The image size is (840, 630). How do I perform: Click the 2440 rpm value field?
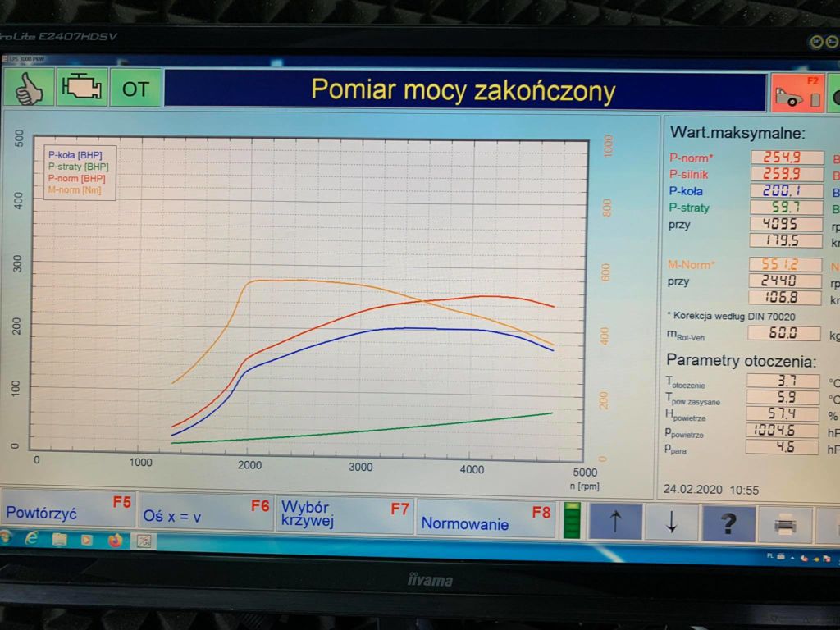tap(785, 281)
